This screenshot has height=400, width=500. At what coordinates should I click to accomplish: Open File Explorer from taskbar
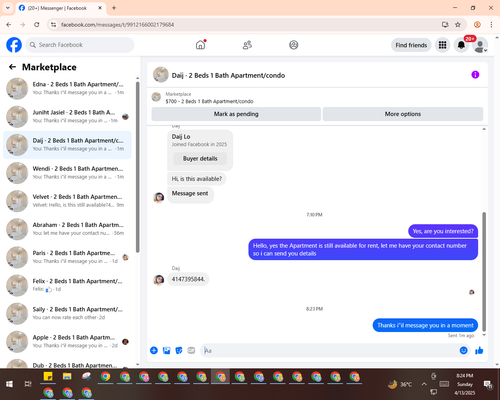click(x=67, y=377)
